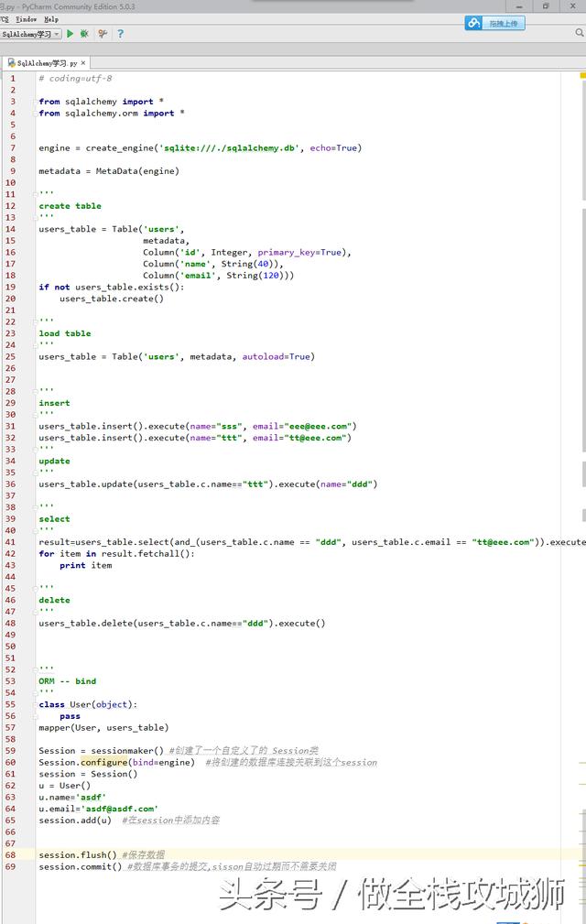Viewport: 586px width, 924px height.
Task: Start debugging with the bug icon
Action: point(84,34)
